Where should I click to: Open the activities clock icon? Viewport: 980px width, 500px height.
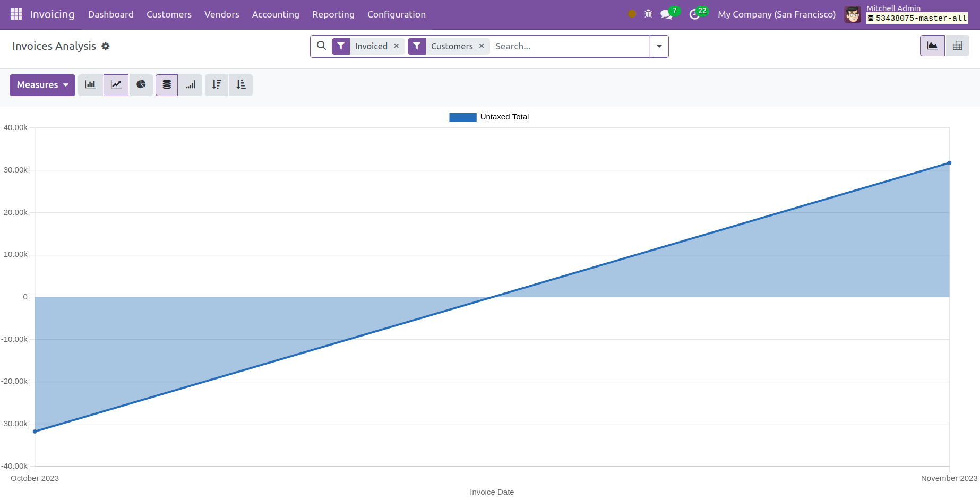694,14
